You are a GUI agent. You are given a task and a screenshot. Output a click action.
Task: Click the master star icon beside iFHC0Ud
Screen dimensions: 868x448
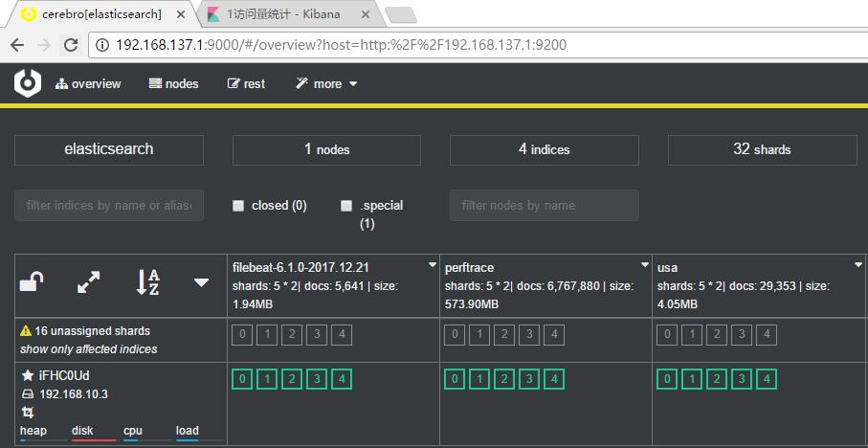(x=28, y=376)
